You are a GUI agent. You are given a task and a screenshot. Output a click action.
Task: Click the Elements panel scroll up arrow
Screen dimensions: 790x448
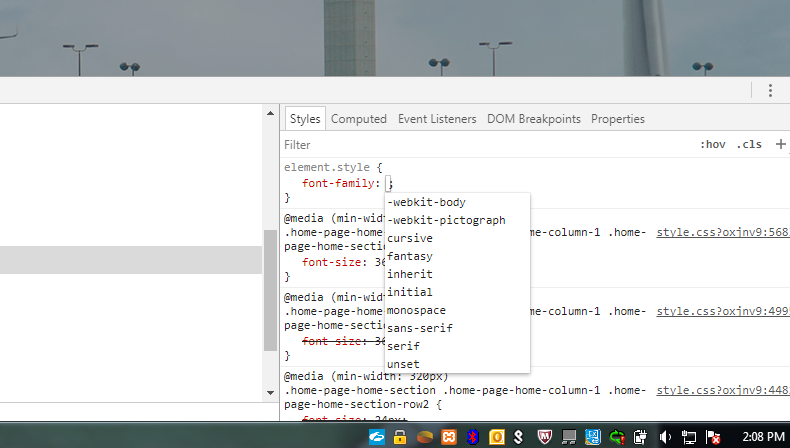271,113
